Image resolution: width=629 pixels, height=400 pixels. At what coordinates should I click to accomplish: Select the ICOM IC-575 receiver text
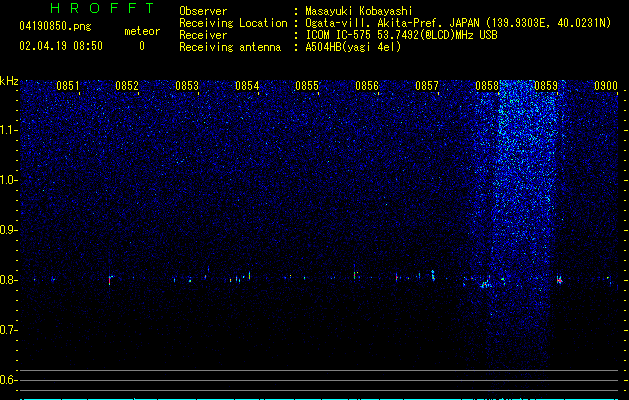[401, 35]
